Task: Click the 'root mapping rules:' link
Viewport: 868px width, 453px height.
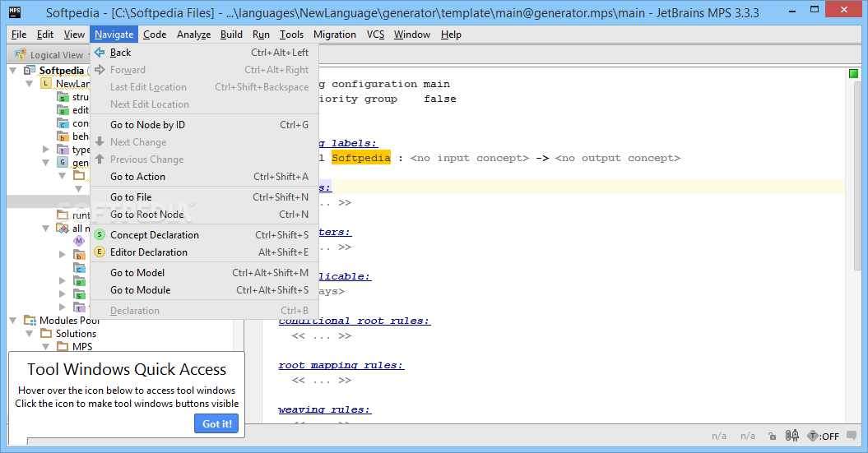Action: (x=341, y=366)
